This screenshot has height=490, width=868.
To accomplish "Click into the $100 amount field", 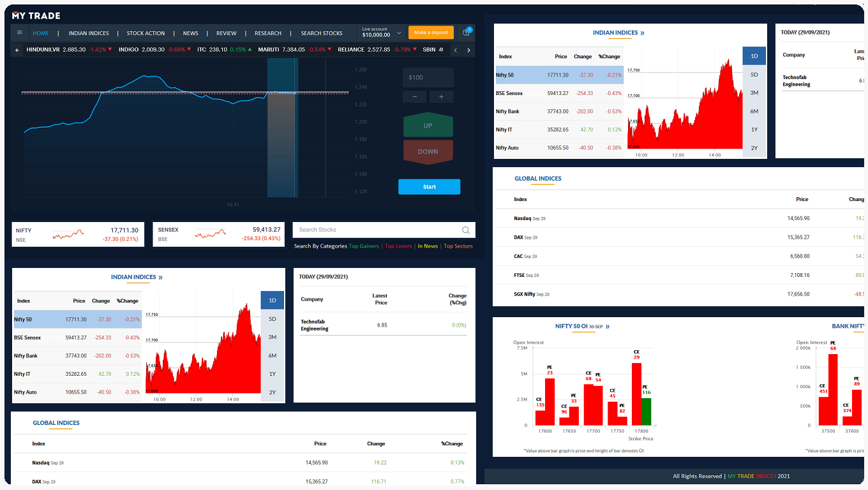I will tap(428, 78).
